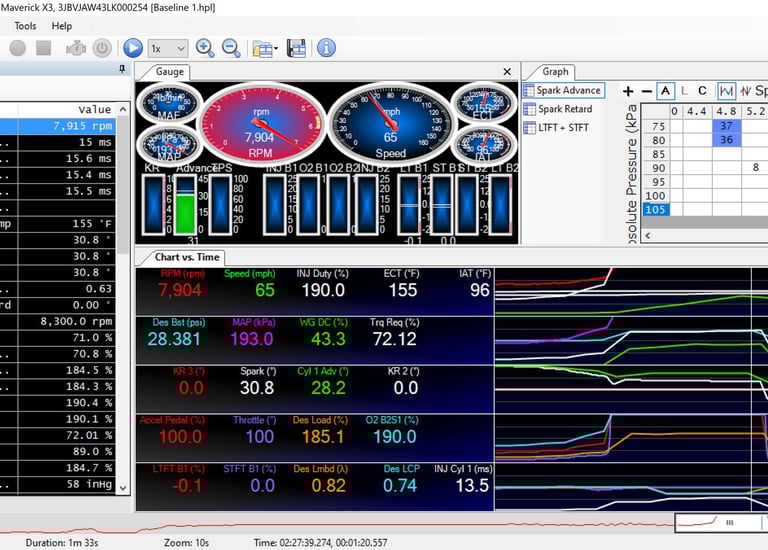768x550 pixels.
Task: Click the blue Info icon
Action: coord(326,48)
